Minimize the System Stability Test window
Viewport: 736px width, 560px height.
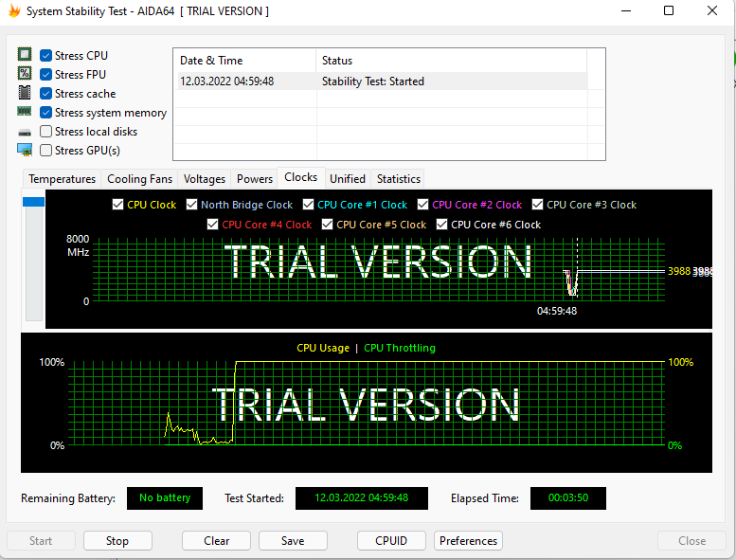pyautogui.click(x=626, y=10)
